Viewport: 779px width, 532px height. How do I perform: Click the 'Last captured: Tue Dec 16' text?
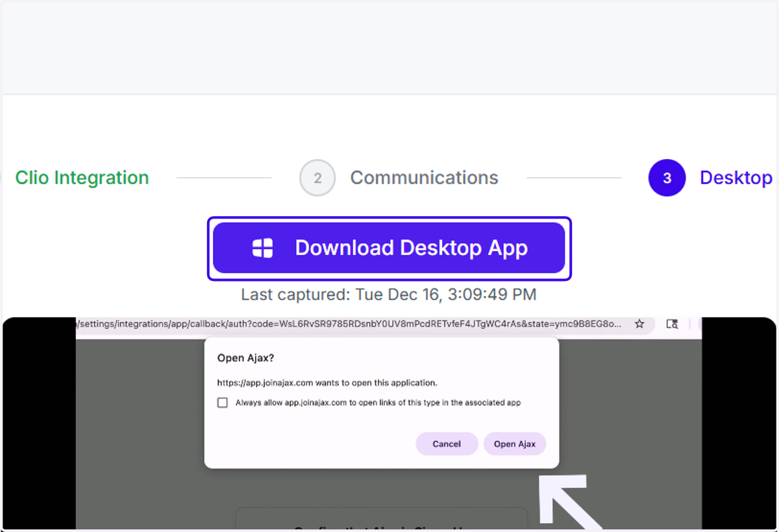tap(389, 295)
